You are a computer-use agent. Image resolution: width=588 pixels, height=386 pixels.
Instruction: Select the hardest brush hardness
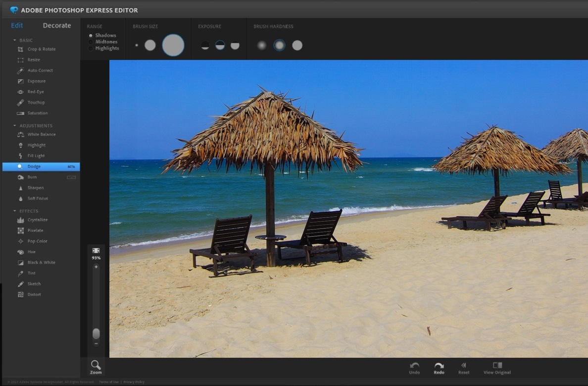coord(297,46)
